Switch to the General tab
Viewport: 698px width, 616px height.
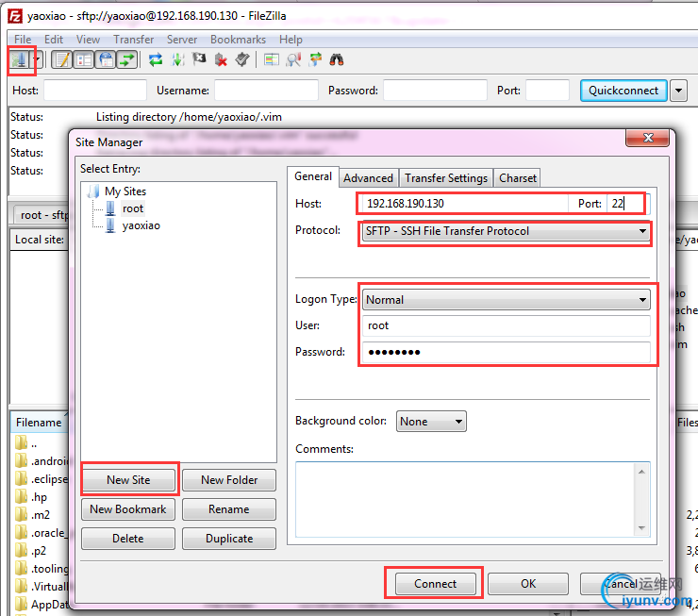tap(313, 176)
